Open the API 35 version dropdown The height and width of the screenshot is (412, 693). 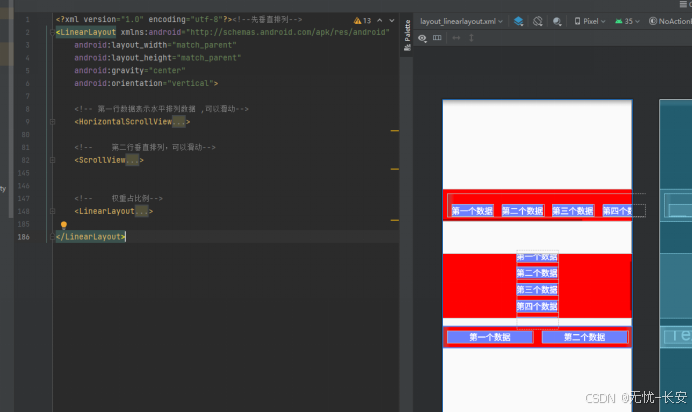point(627,21)
